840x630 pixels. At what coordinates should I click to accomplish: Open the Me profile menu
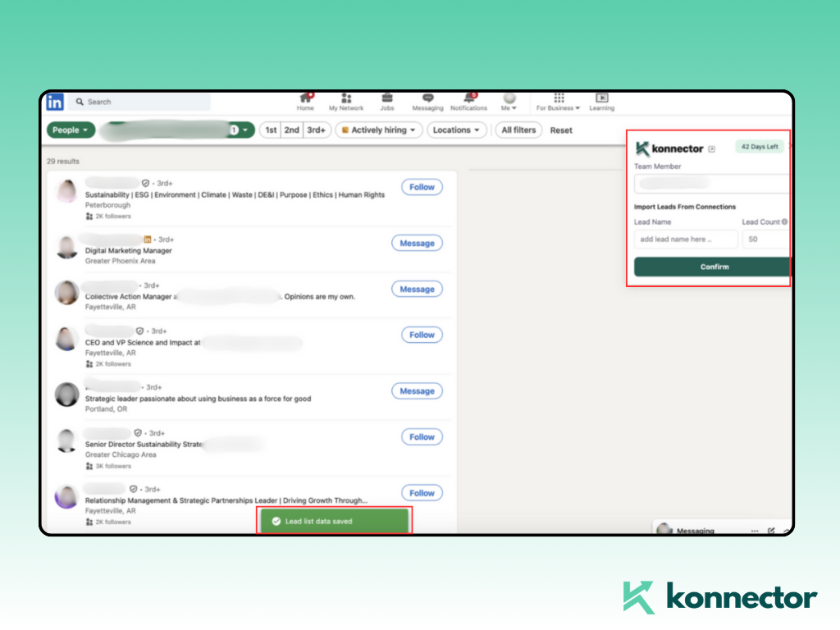[x=509, y=101]
